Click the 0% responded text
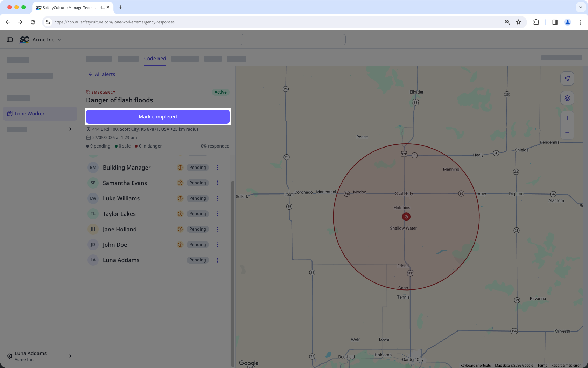 click(x=215, y=146)
